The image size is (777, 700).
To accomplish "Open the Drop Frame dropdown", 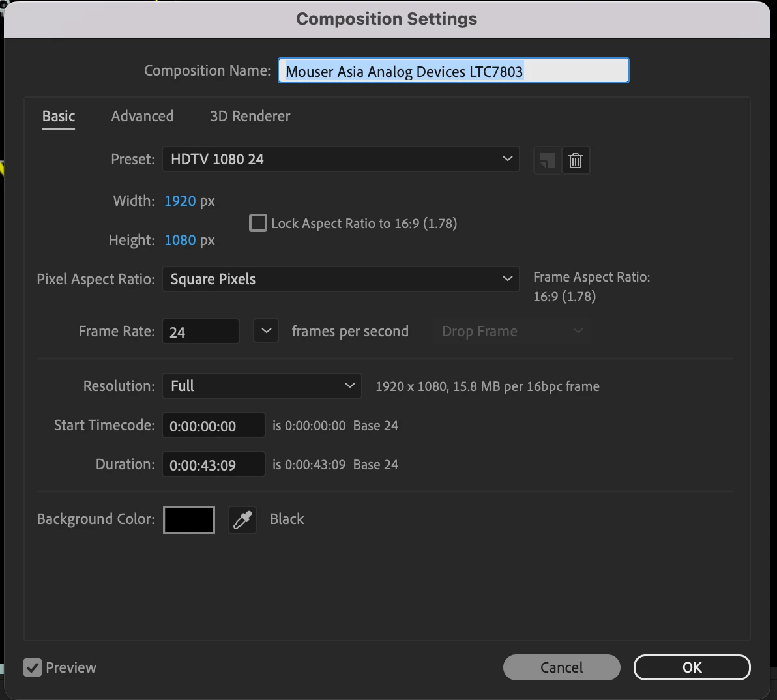I will [x=512, y=331].
